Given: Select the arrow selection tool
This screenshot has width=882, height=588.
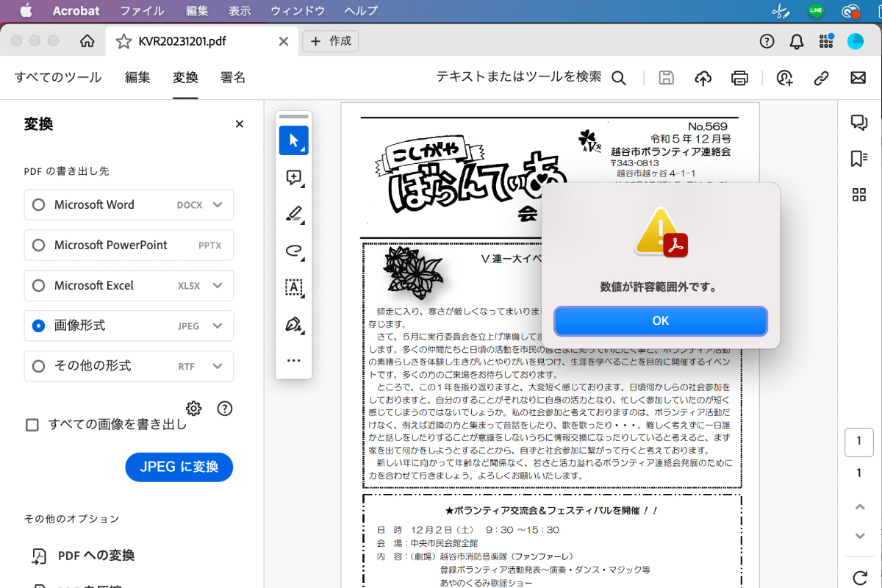Looking at the screenshot, I should (294, 140).
